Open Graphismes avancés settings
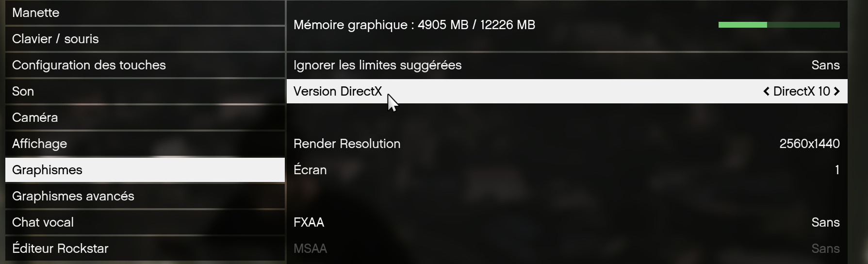 (x=145, y=196)
